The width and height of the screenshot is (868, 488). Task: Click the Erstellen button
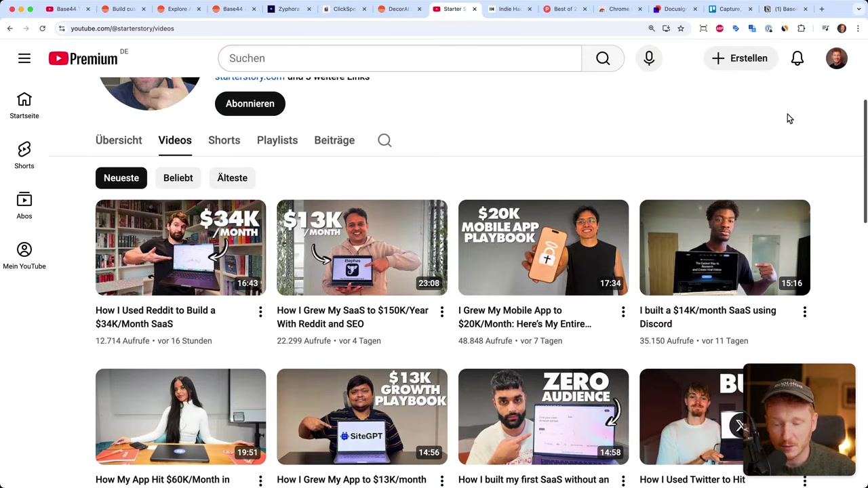[x=740, y=58]
